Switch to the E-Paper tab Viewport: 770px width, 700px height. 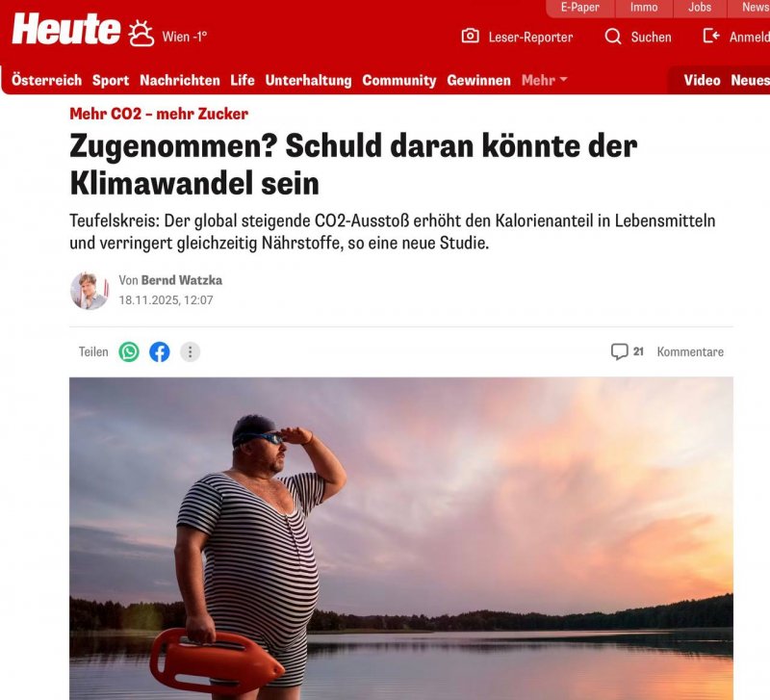click(580, 8)
